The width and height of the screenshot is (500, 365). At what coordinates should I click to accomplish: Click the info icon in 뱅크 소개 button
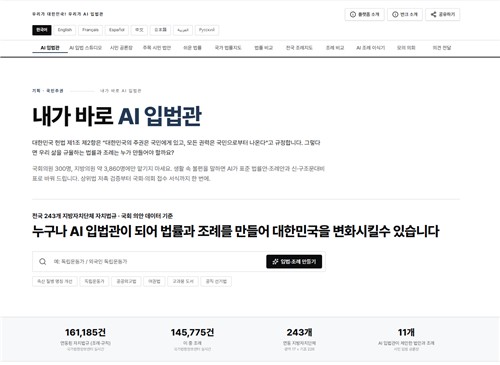tap(395, 14)
